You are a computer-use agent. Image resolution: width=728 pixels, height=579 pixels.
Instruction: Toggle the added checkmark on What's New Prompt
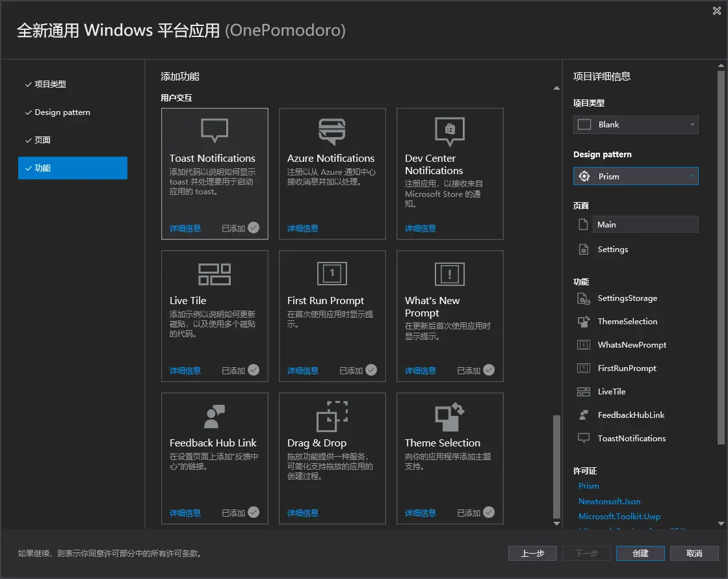[489, 370]
